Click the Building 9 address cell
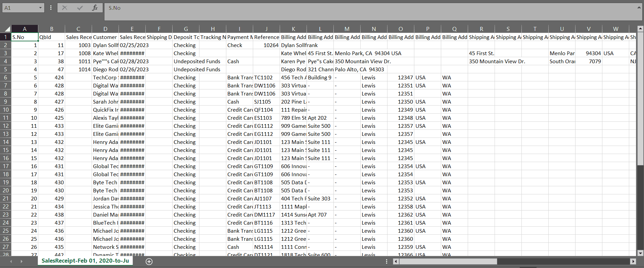The width and height of the screenshot is (644, 268). 320,77
